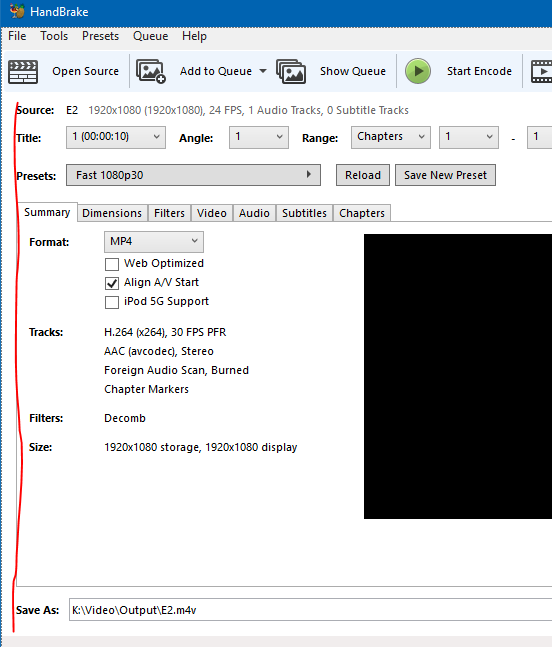Click the Show Queue stacked pictures icon
This screenshot has width=552, height=647.
[x=291, y=71]
